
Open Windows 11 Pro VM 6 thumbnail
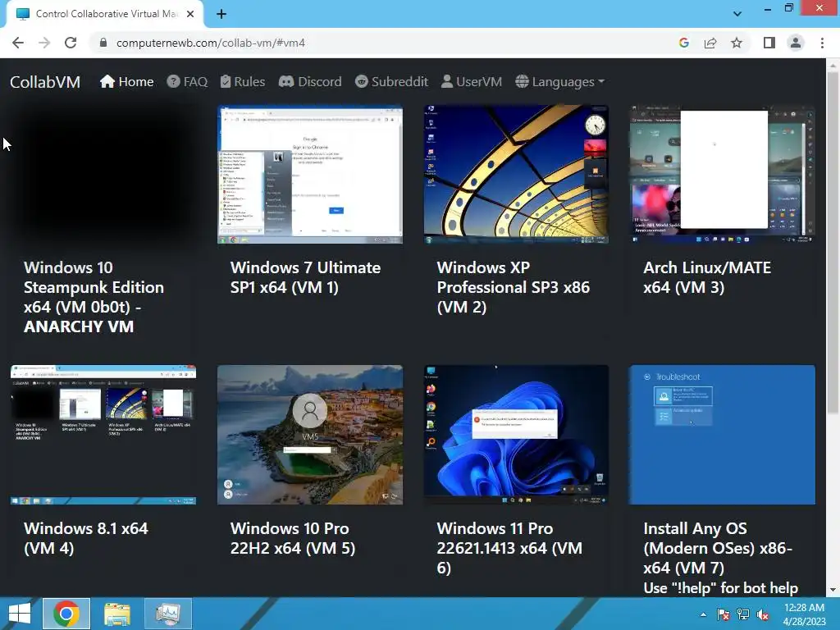[516, 435]
